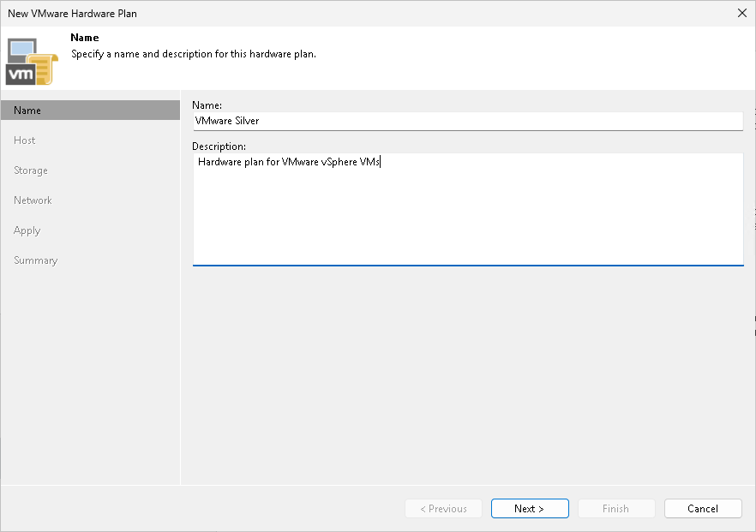Switch to the Network step
This screenshot has width=756, height=532.
(33, 200)
